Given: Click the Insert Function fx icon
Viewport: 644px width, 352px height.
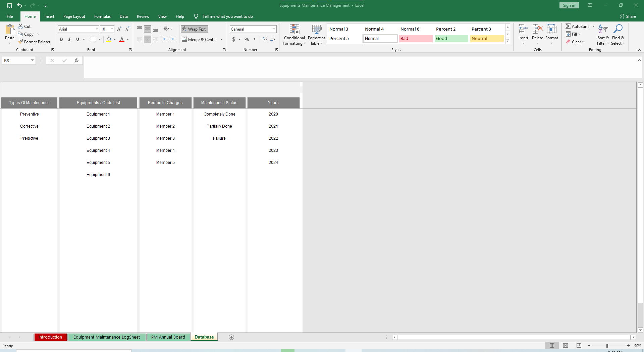Looking at the screenshot, I should pos(76,60).
